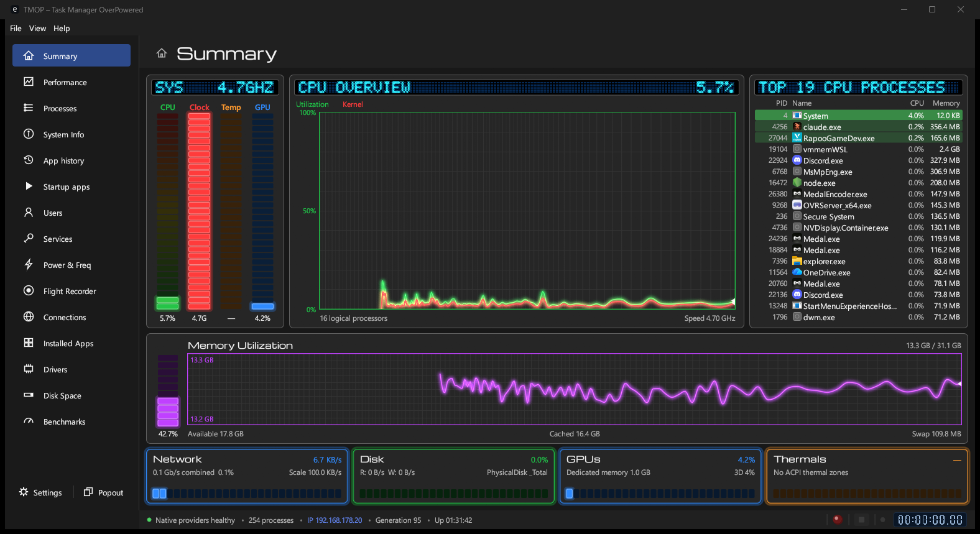Click the Popout window icon
Screen dimensions: 980x534
(88, 492)
